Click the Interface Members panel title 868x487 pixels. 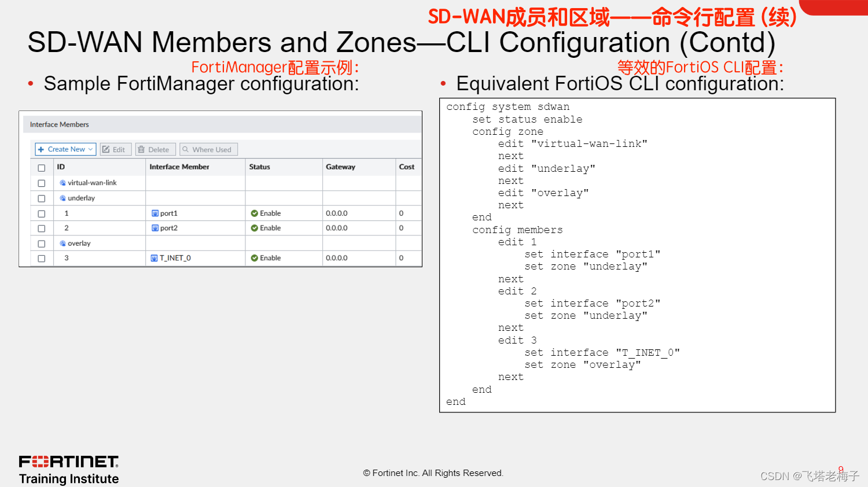tap(60, 124)
